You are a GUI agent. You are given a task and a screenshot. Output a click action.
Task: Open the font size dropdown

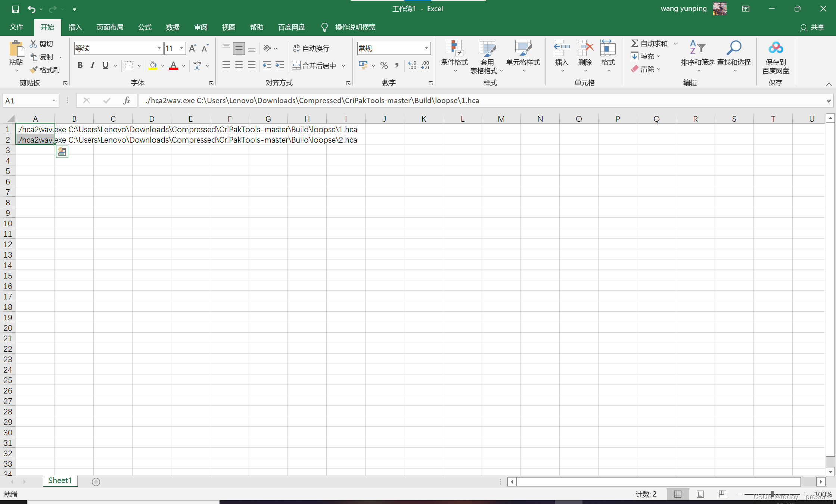click(x=182, y=48)
